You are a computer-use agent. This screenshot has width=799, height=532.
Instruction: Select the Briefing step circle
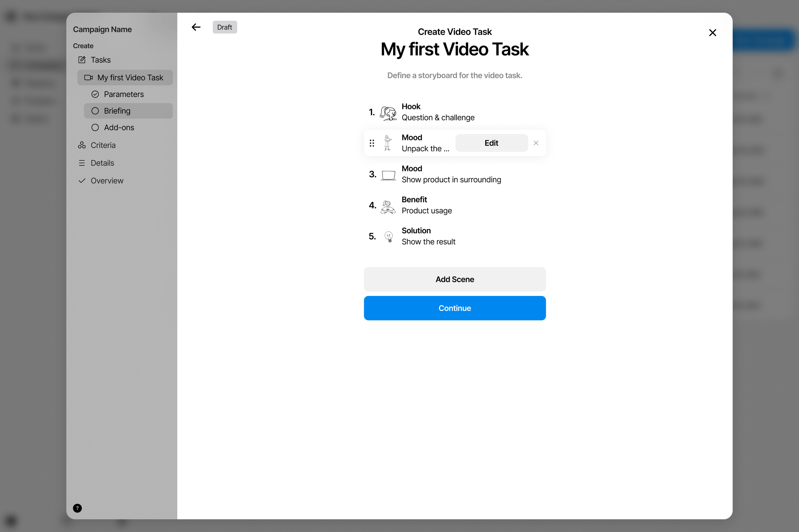click(x=95, y=111)
